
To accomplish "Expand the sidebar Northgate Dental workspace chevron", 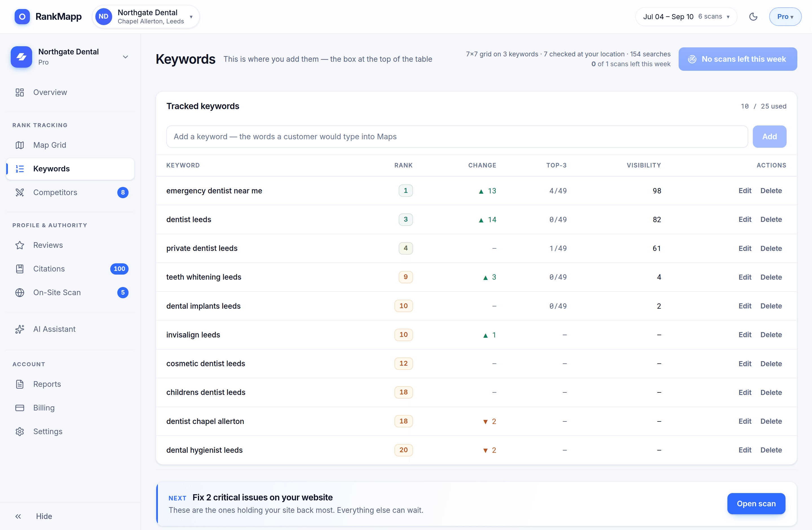I will pyautogui.click(x=125, y=57).
